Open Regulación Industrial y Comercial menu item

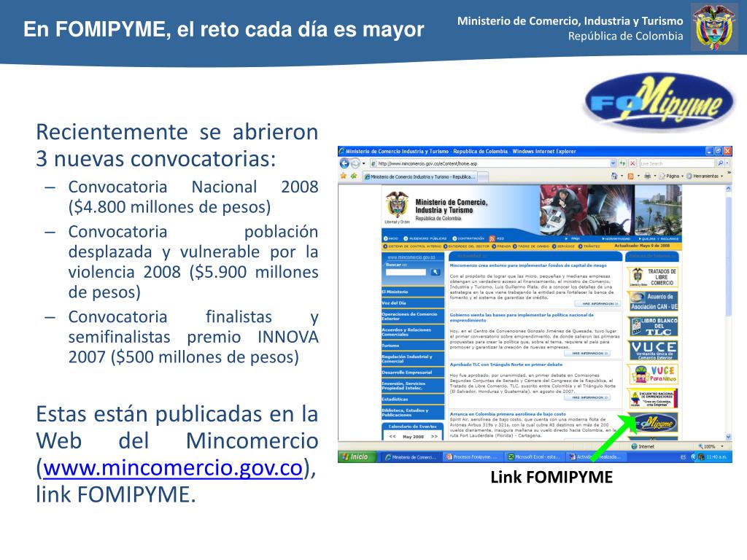[x=413, y=359]
